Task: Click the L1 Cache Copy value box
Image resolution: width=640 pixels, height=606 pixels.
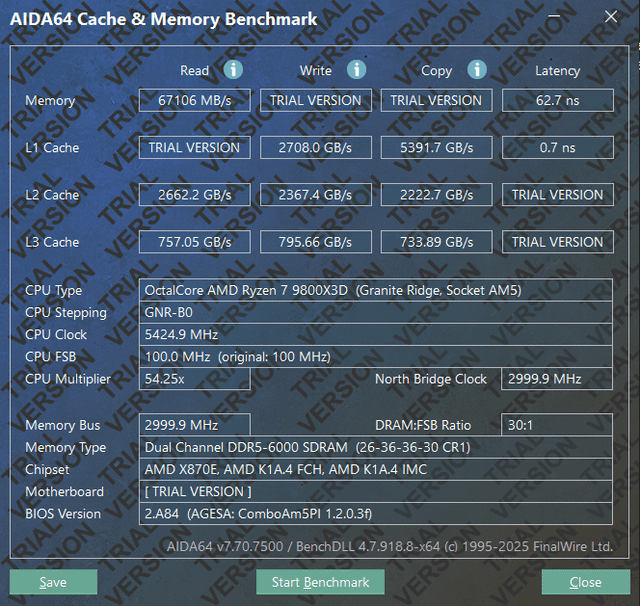Action: click(437, 148)
